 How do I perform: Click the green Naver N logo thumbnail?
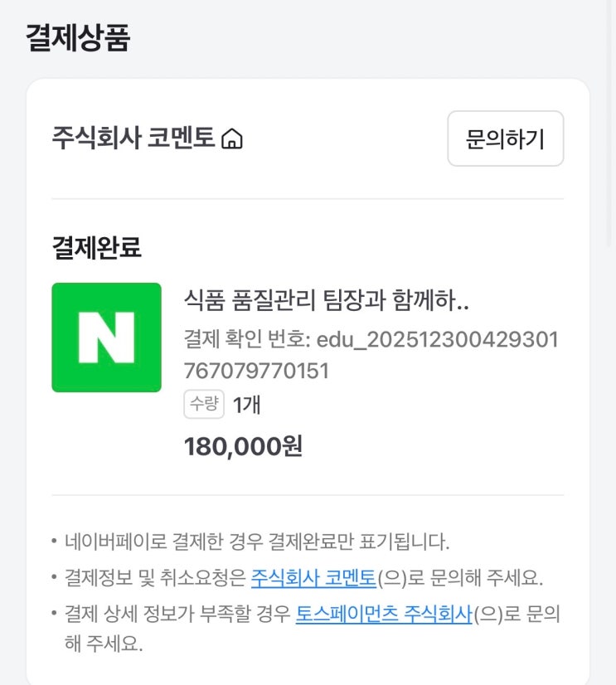click(x=106, y=337)
